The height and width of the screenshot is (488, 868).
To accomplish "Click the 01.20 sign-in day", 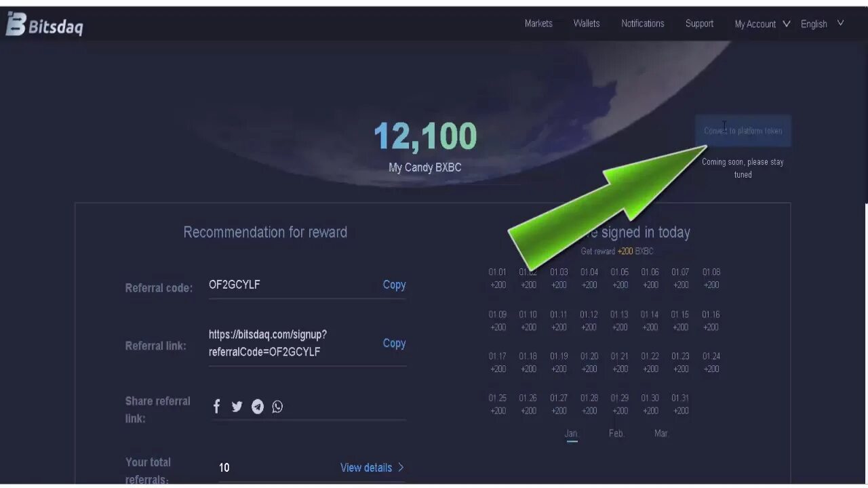I will tap(589, 363).
